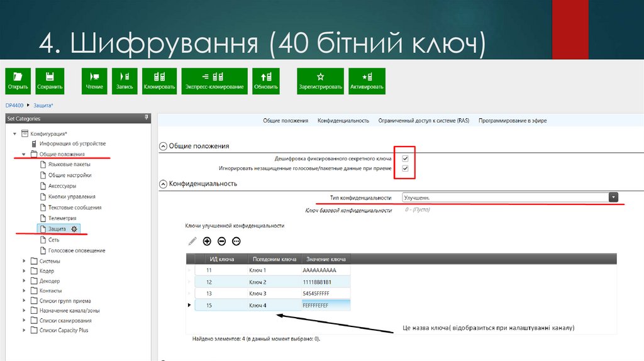Screen dimensions: 644x361
Task: Click the Запись write button
Action: coord(125,81)
